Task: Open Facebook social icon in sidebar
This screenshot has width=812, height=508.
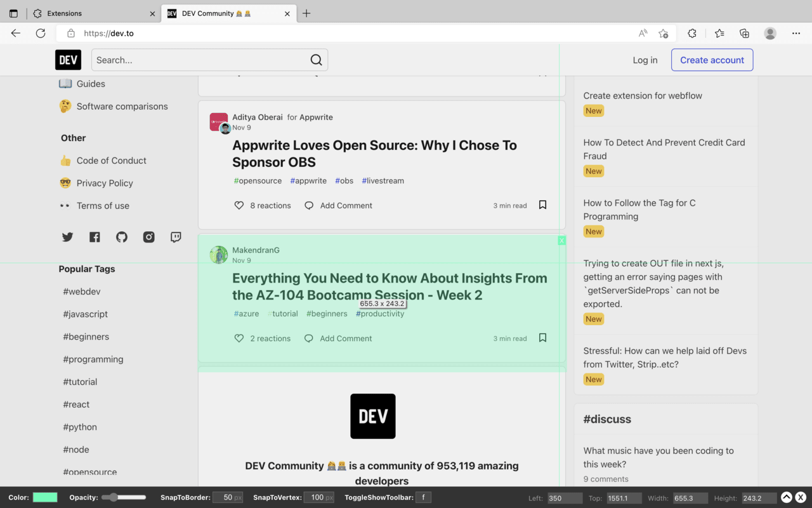Action: click(x=95, y=237)
